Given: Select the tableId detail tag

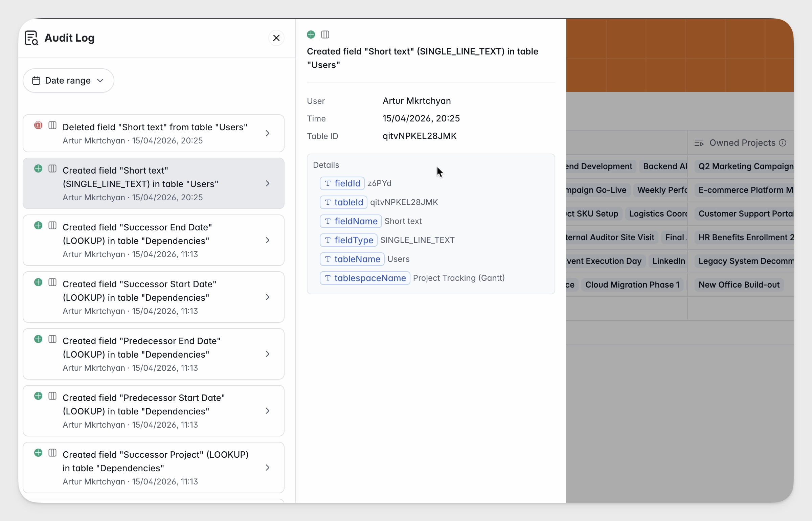Looking at the screenshot, I should point(343,202).
